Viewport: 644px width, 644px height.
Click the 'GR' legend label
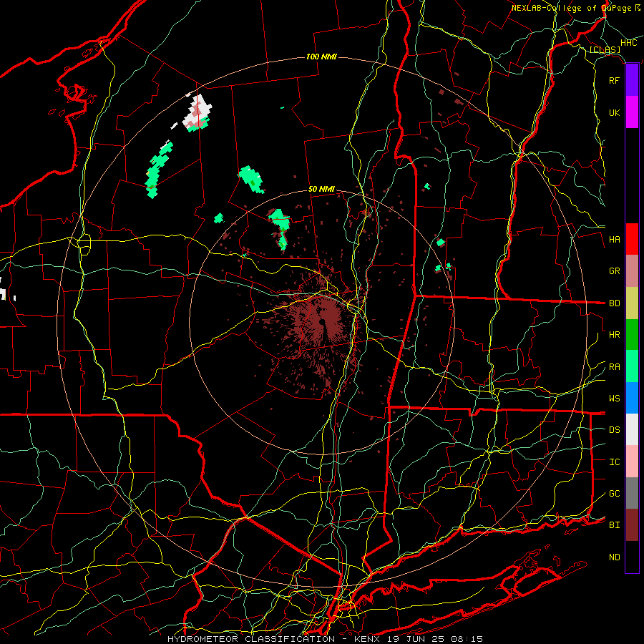[x=614, y=271]
